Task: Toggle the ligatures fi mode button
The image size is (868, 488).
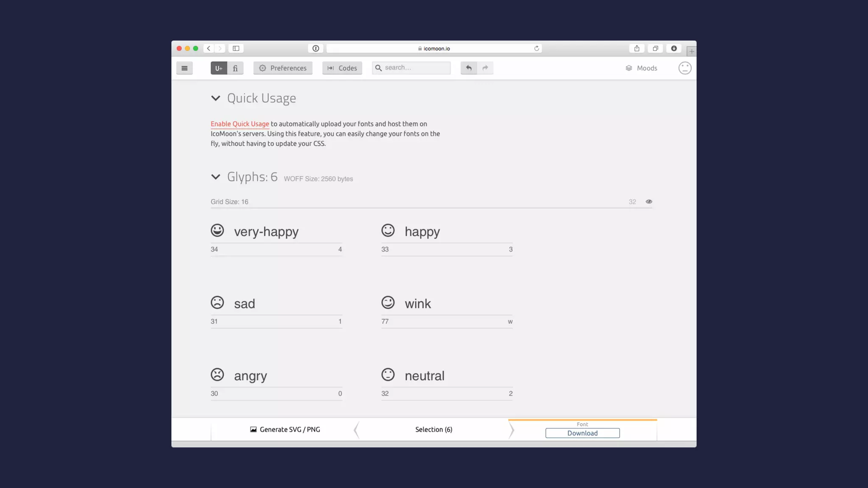Action: [235, 68]
